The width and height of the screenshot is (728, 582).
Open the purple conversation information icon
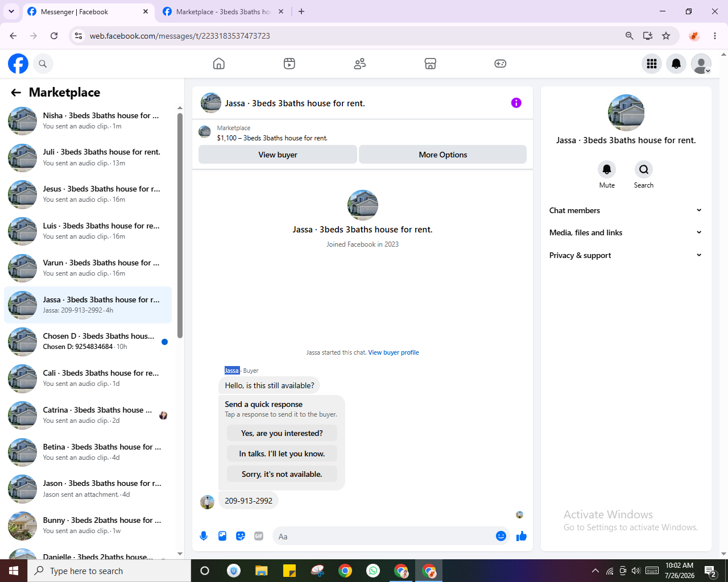[516, 103]
